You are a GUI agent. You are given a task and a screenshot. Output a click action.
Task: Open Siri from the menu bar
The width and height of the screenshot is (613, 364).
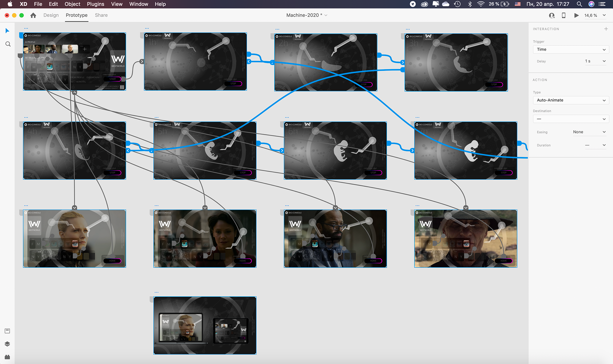[591, 4]
